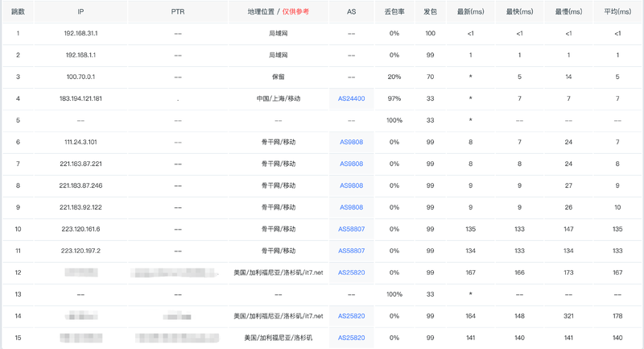Click the 平均(ms) column header

tap(617, 12)
